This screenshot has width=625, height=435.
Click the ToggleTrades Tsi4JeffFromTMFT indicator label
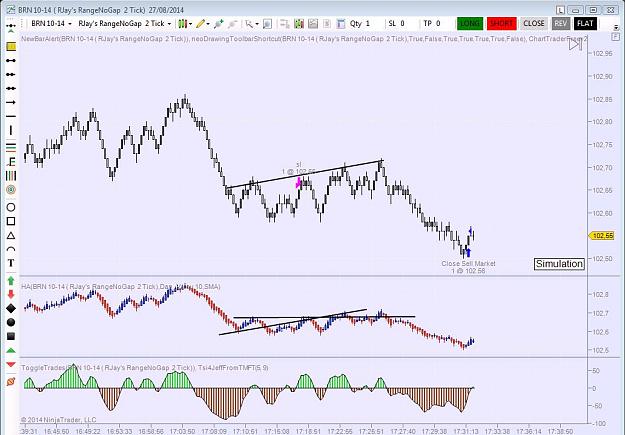(x=144, y=368)
